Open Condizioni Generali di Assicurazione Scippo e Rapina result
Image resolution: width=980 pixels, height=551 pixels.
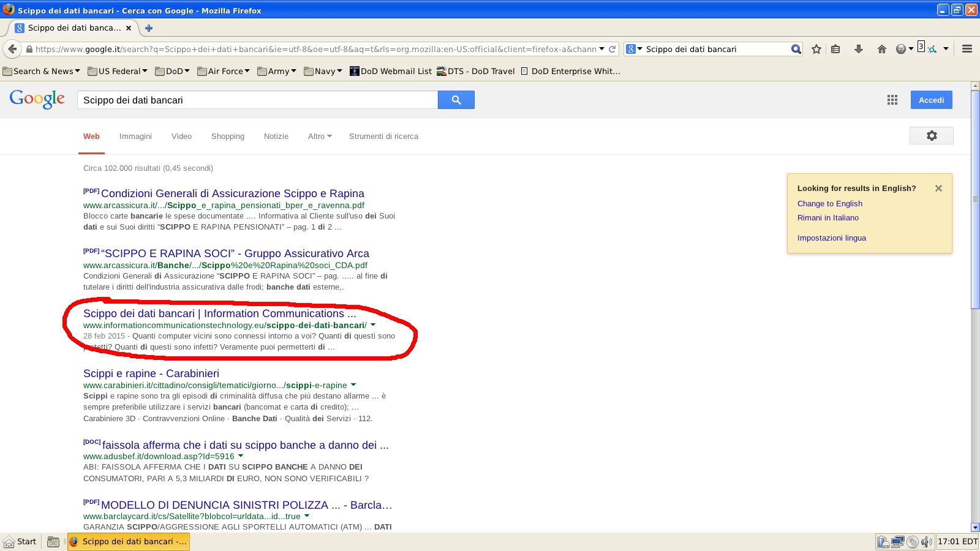pyautogui.click(x=233, y=193)
